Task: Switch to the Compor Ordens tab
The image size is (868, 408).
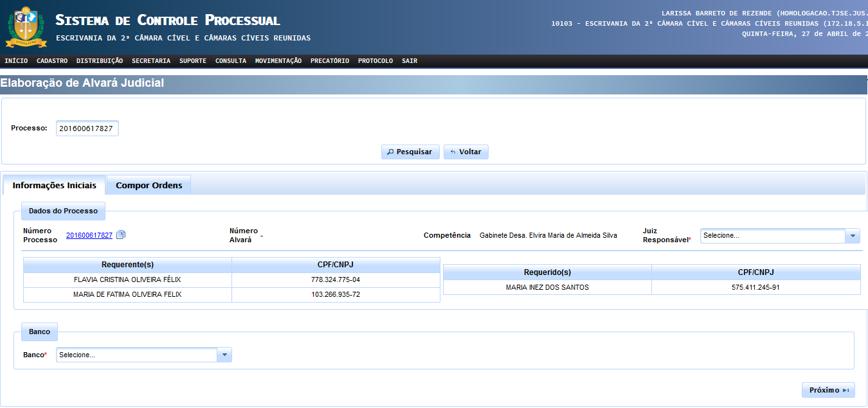Action: (149, 185)
